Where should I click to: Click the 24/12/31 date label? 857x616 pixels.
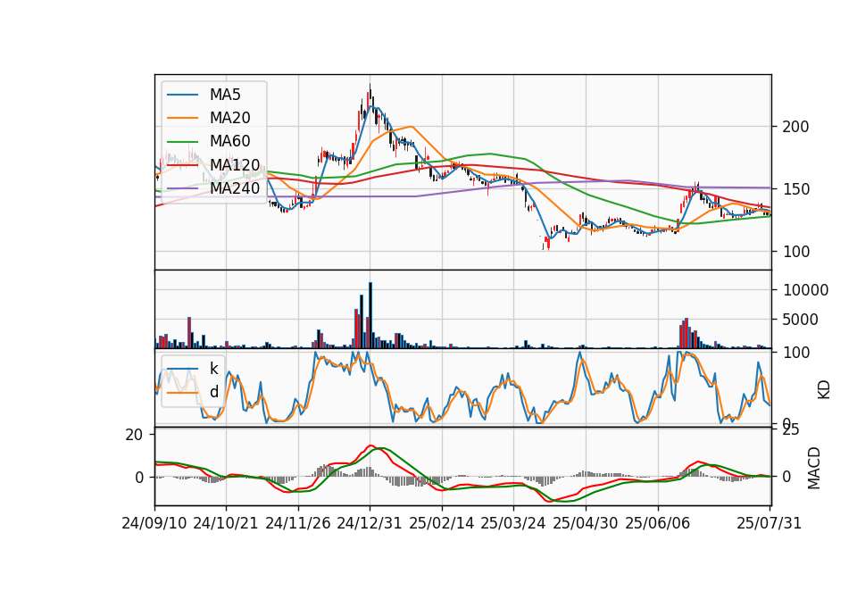click(370, 523)
